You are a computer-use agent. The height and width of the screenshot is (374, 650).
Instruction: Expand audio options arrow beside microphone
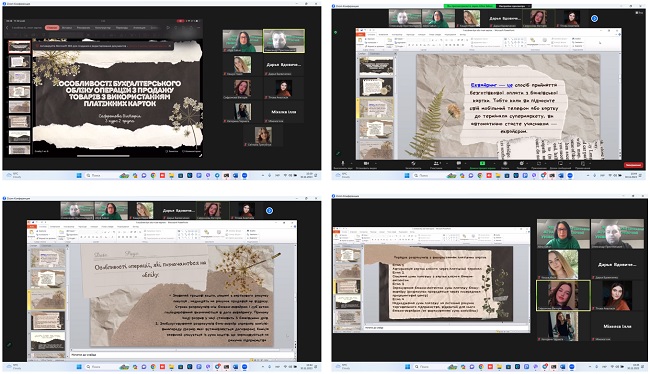pos(352,163)
